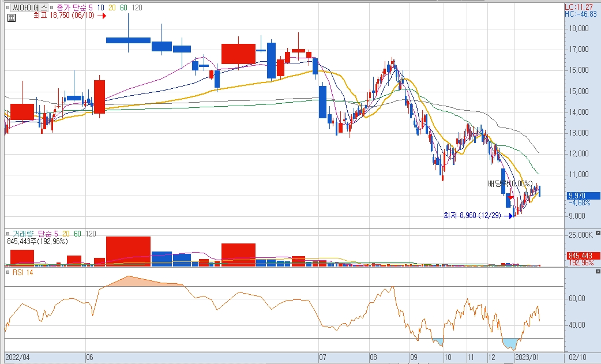Click the 60.00 RSI axis label
Screen dimensions: 601x364
577,298
